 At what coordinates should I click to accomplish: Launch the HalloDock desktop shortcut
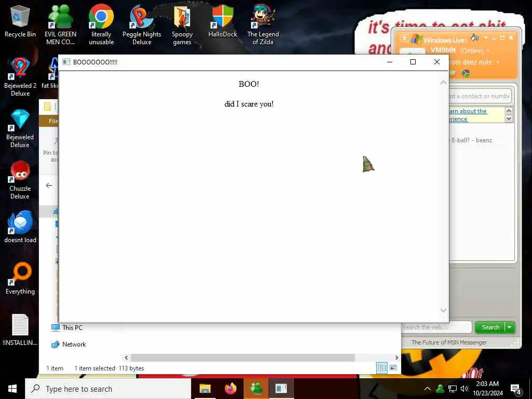pos(222,21)
